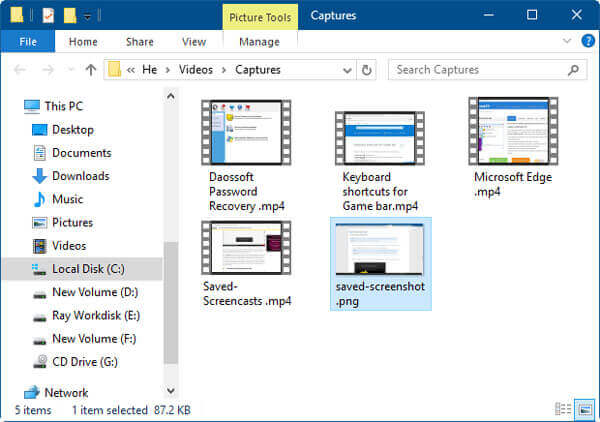Image resolution: width=600 pixels, height=422 pixels.
Task: Click navigation pane scroll up arrow
Action: [x=171, y=96]
